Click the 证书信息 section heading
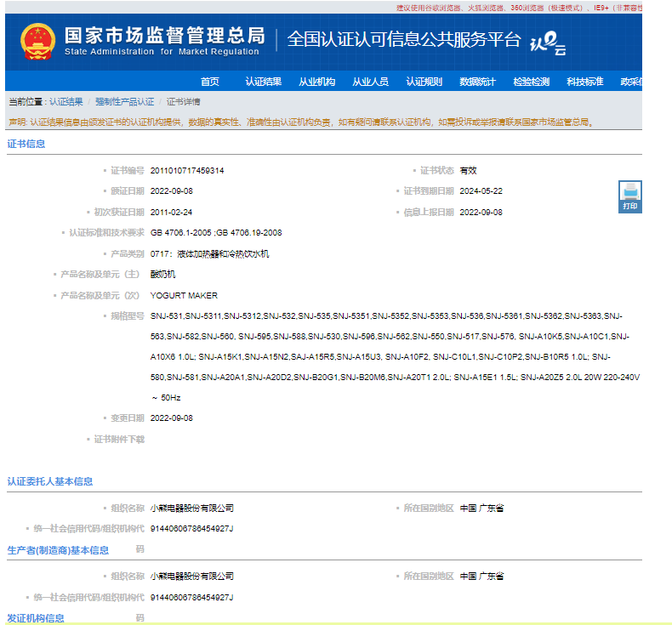The image size is (672, 625). point(26,144)
